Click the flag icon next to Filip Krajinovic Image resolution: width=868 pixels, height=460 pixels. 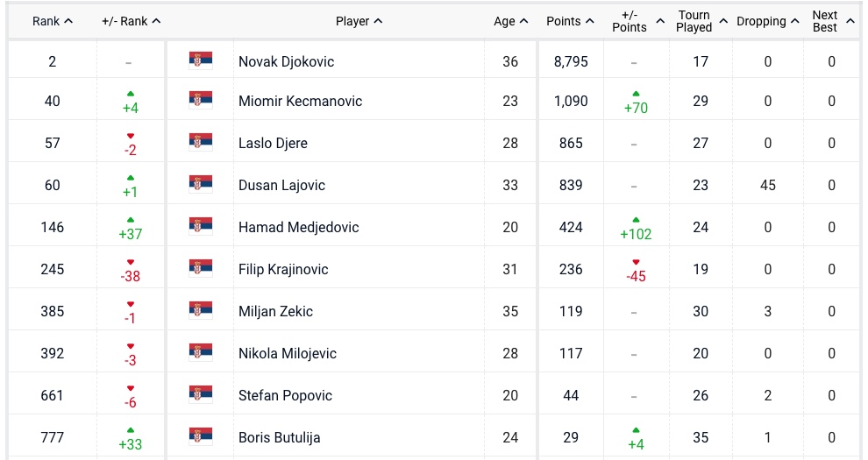pos(200,268)
